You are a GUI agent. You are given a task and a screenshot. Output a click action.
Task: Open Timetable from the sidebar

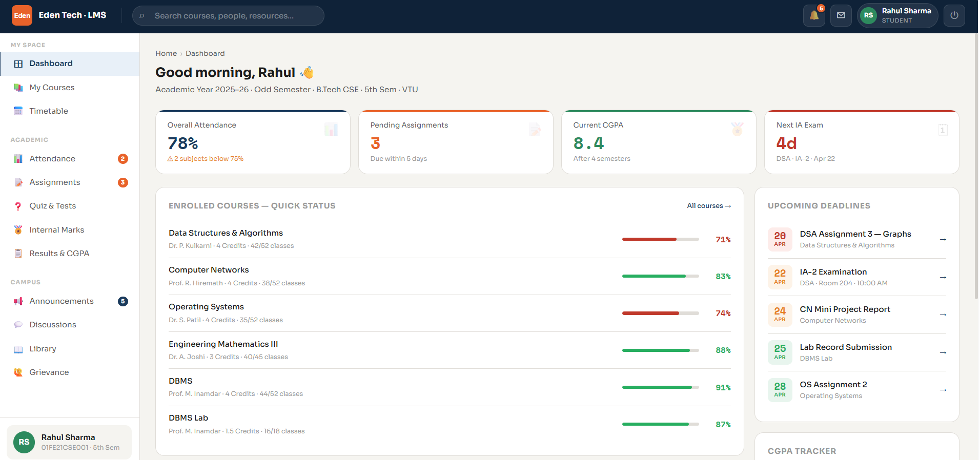tap(70, 111)
